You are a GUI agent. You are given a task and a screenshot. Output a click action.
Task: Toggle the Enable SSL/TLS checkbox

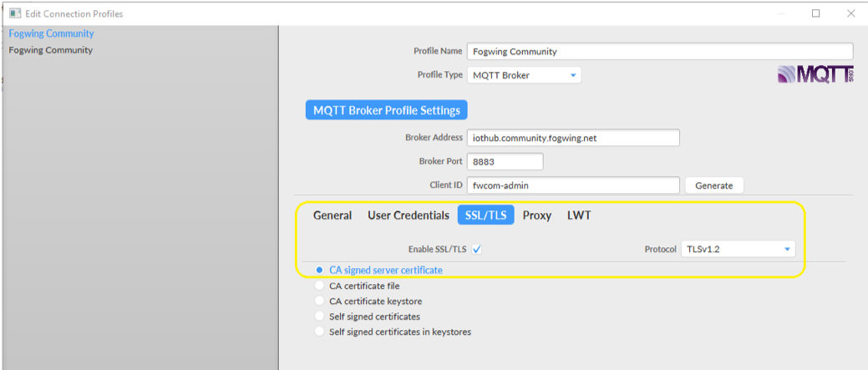[477, 250]
